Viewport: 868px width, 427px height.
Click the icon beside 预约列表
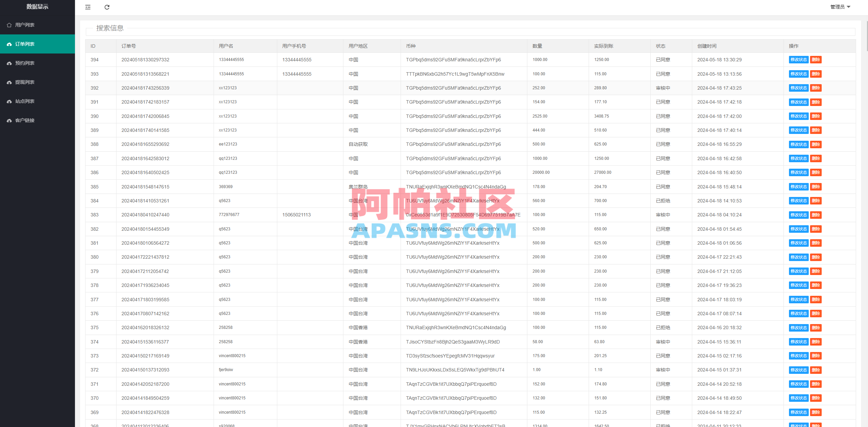(9, 63)
